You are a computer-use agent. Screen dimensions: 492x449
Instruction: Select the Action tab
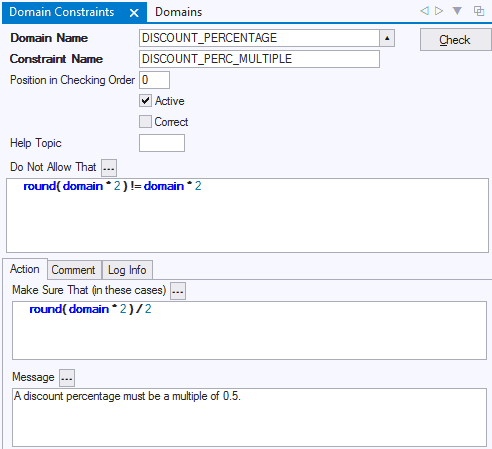[x=25, y=269]
